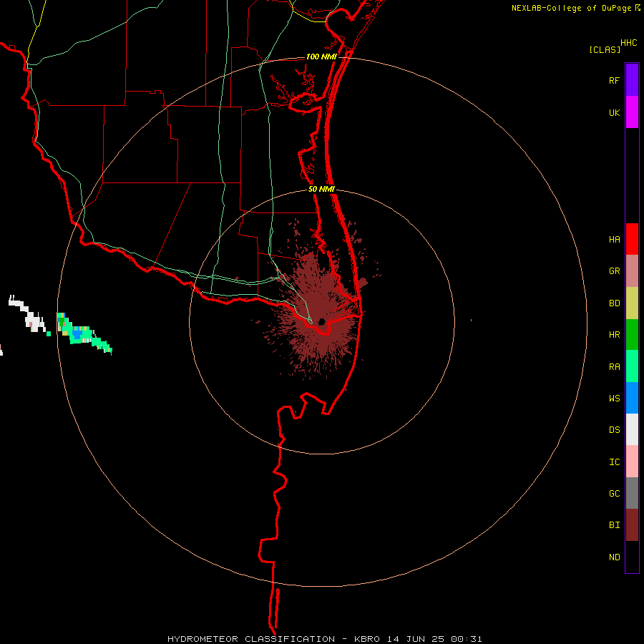Click the GR legend label

click(614, 271)
